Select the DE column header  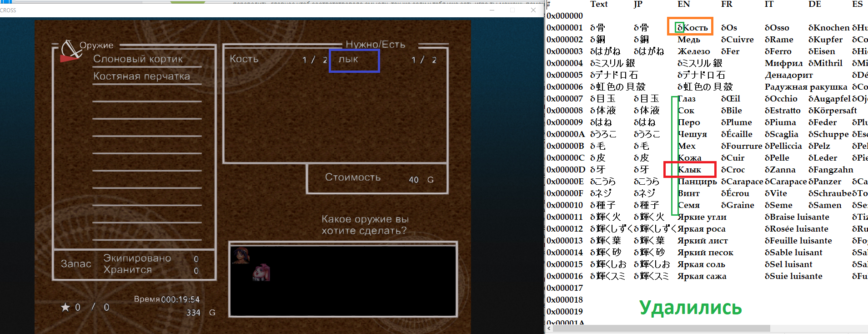pos(815,4)
